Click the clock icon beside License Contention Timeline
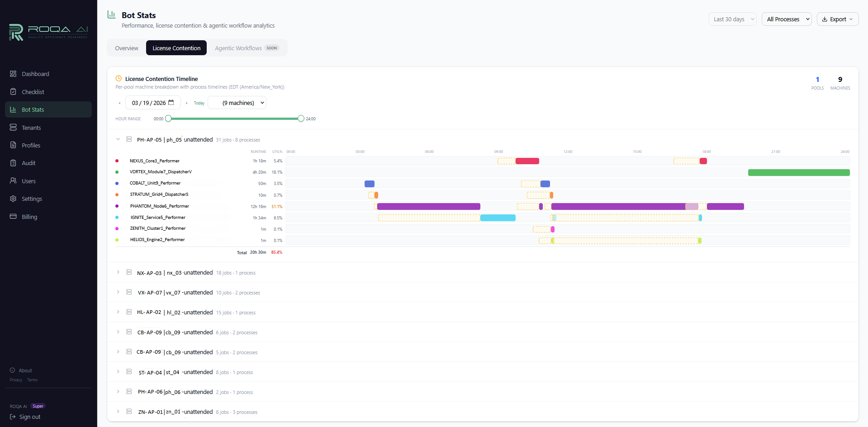The image size is (868, 427). click(119, 78)
